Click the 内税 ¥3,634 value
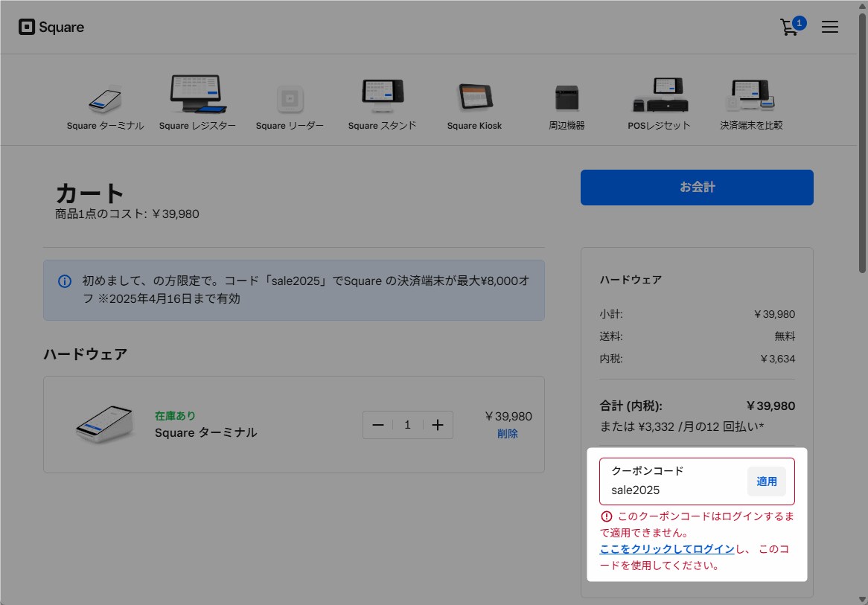This screenshot has width=868, height=605. [x=777, y=359]
